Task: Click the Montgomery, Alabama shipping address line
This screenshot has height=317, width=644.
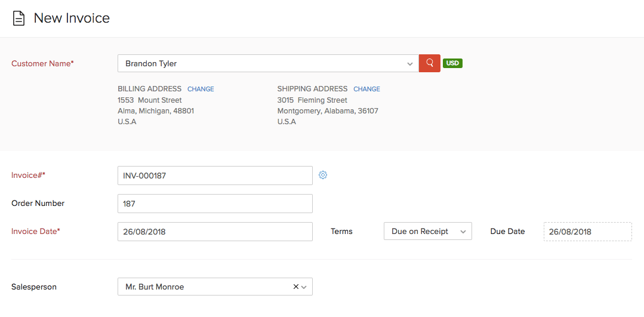Action: (x=328, y=111)
